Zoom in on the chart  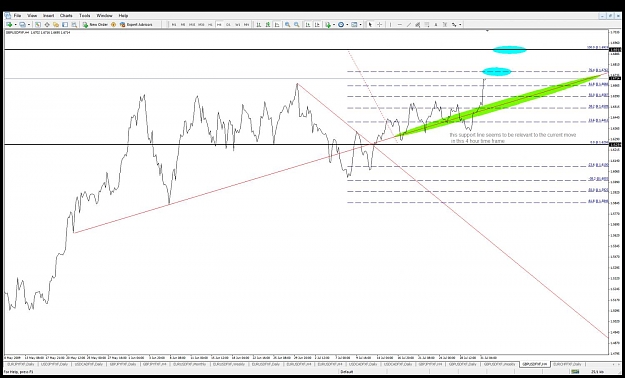tap(287, 25)
